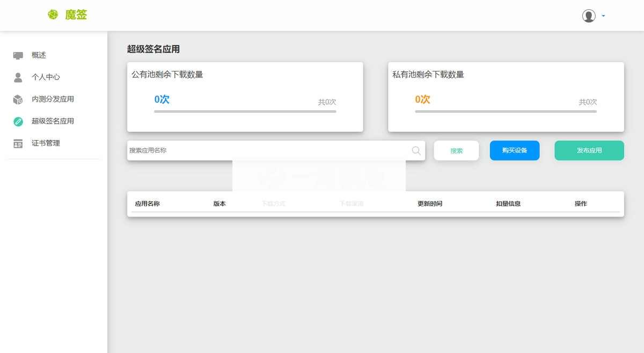
Task: Open 证书管理 from the sidebar
Action: 46,143
